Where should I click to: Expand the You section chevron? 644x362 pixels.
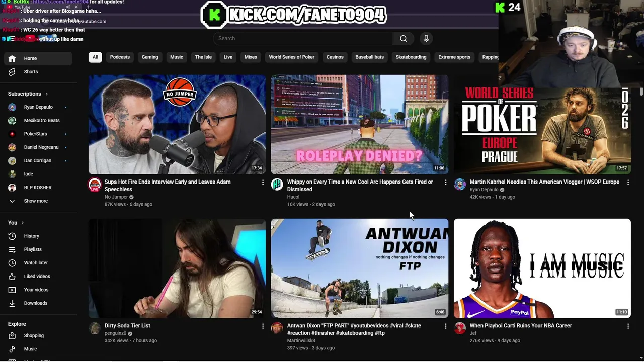[22, 223]
